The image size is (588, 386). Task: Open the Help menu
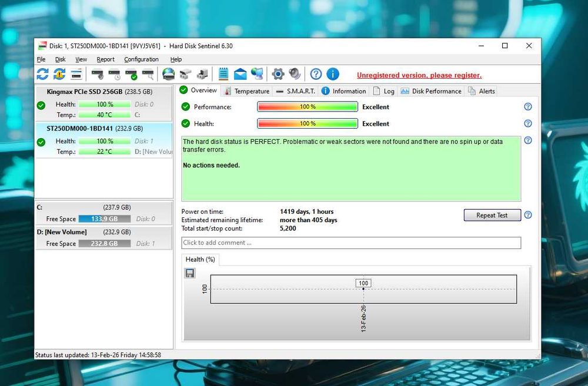click(176, 59)
